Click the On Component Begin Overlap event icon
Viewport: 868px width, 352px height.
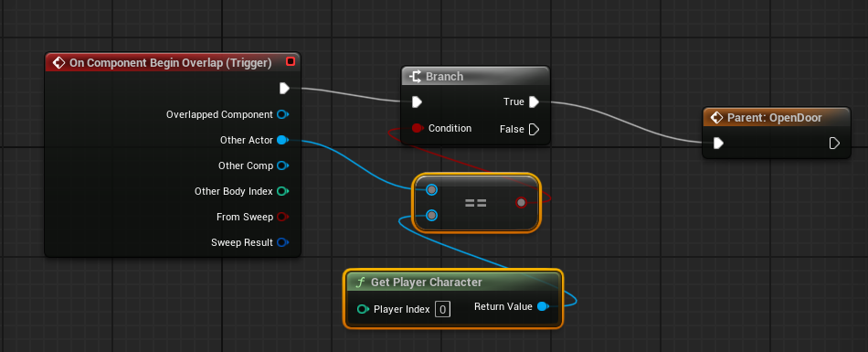pyautogui.click(x=58, y=63)
